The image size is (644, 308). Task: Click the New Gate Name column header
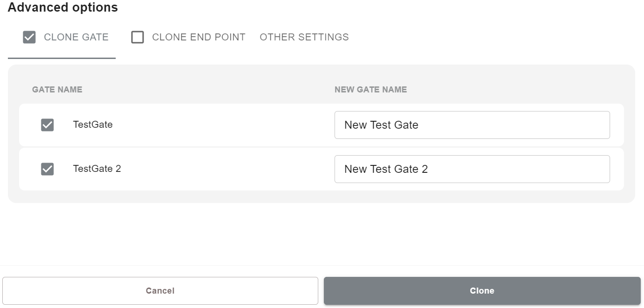point(370,90)
